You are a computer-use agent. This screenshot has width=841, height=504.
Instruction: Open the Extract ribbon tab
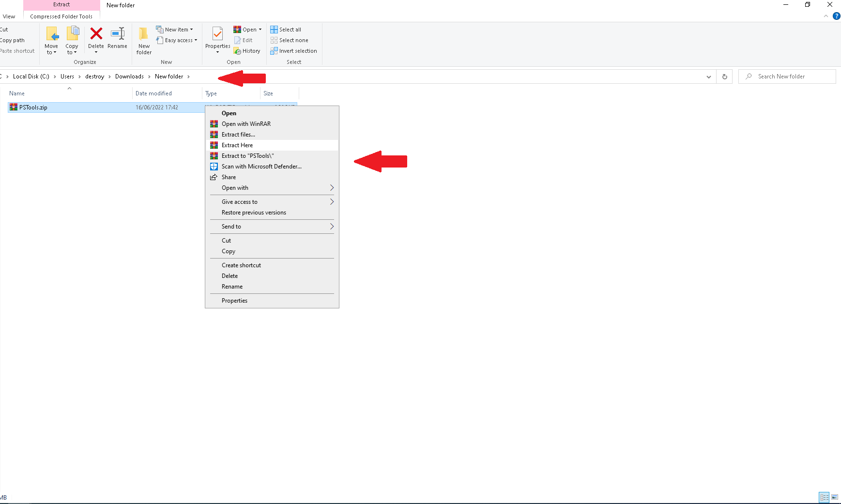tap(61, 5)
